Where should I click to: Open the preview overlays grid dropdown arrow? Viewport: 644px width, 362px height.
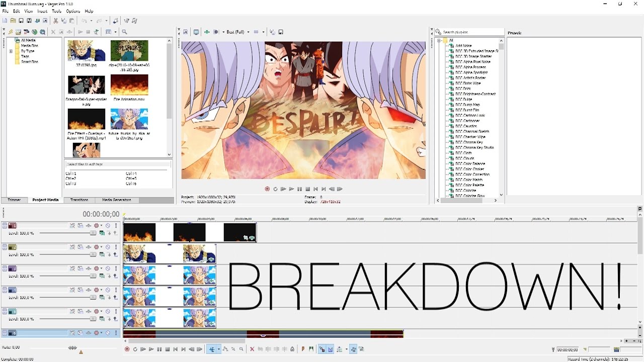pos(263,32)
